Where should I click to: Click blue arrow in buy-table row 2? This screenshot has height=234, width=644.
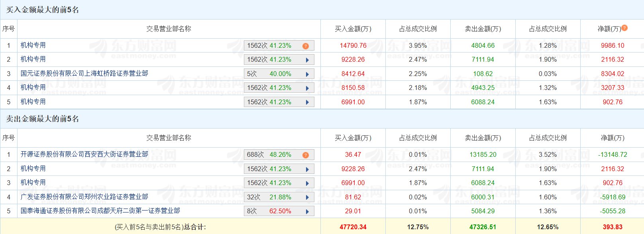point(307,60)
